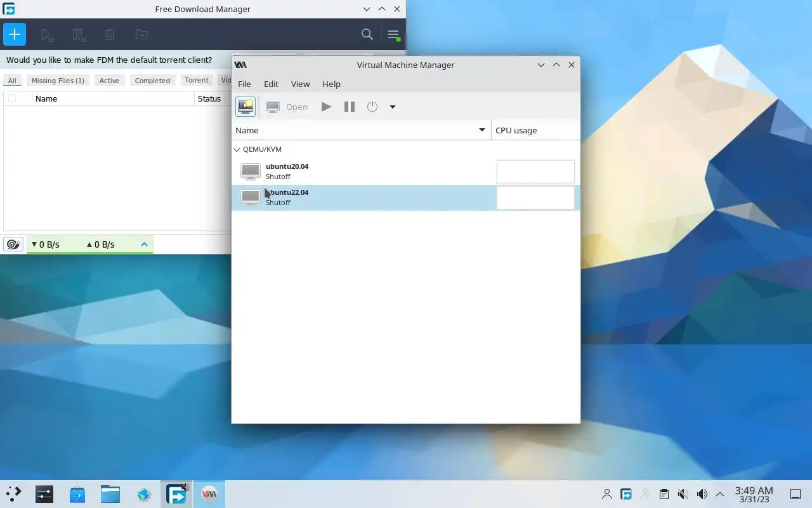812x508 pixels.
Task: Collapse the QEMU/KVM connection
Action: (x=237, y=150)
